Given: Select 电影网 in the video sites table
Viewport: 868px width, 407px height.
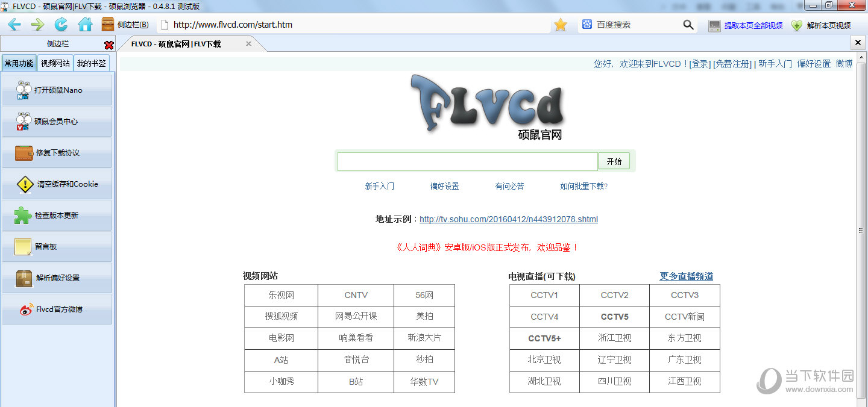Looking at the screenshot, I should click(281, 338).
